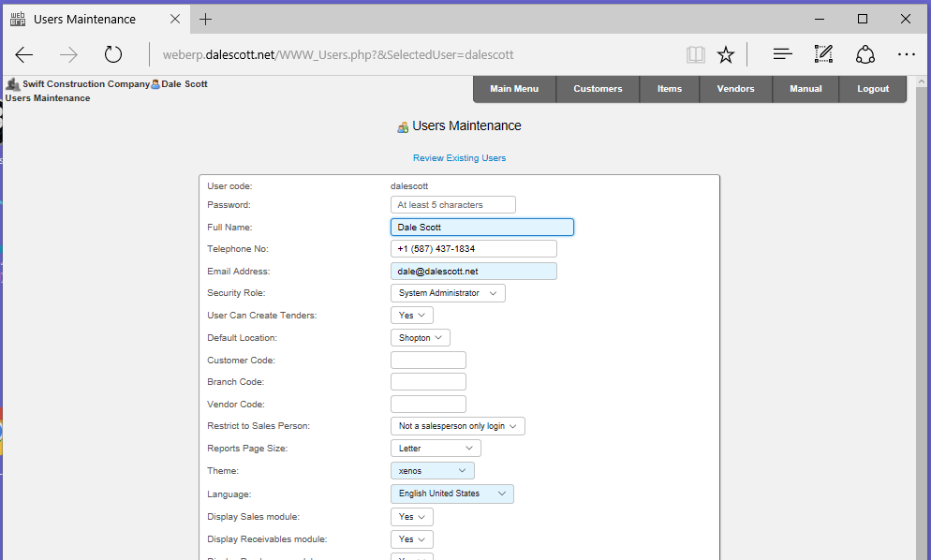The width and height of the screenshot is (931, 560).
Task: Click the browser forward arrow
Action: point(69,54)
